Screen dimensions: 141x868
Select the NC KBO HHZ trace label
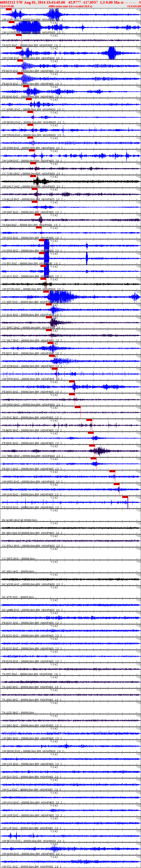pyautogui.click(x=18, y=572)
